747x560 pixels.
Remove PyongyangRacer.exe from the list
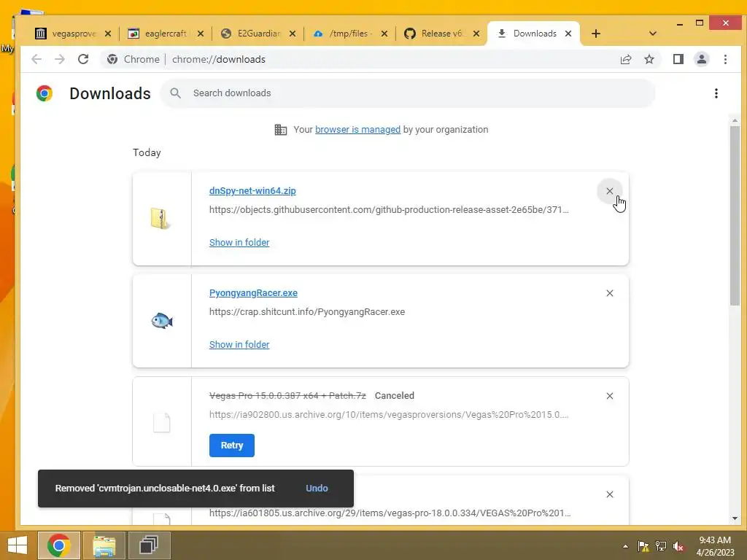[610, 293]
